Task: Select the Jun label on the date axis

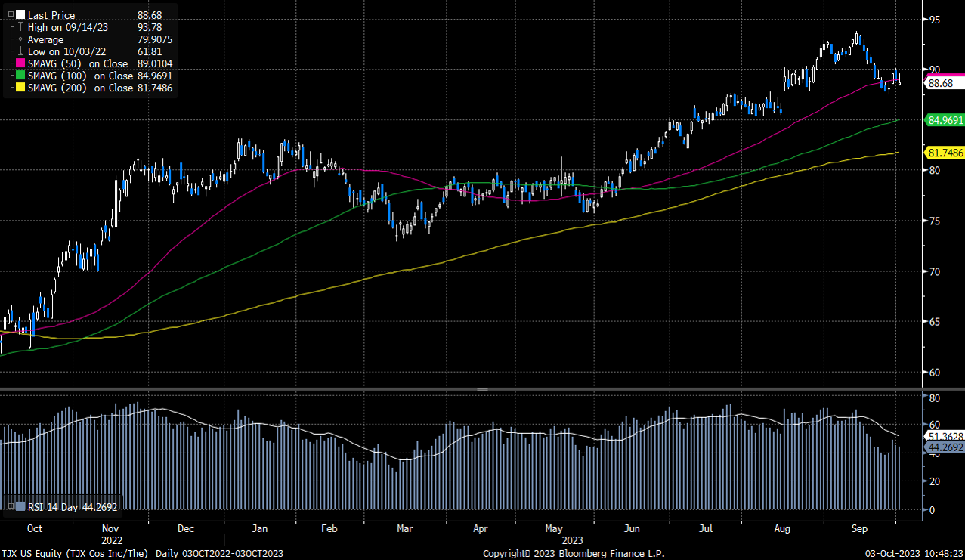Action: tap(632, 528)
